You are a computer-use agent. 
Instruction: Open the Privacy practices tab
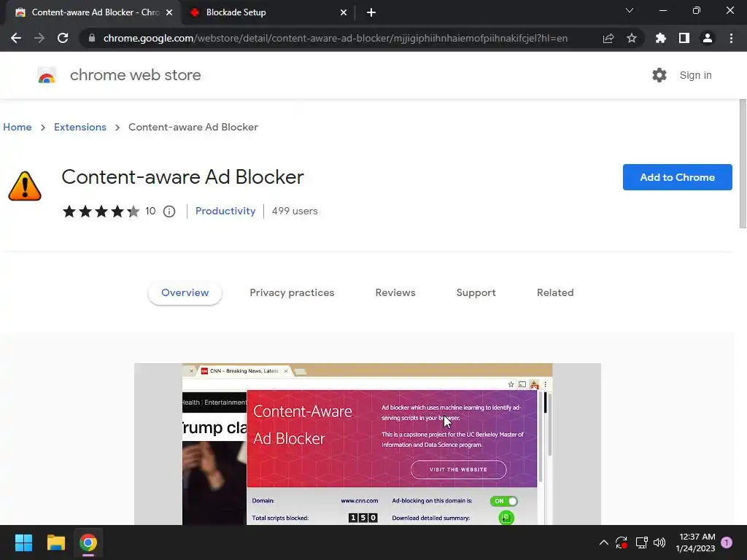pyautogui.click(x=292, y=293)
